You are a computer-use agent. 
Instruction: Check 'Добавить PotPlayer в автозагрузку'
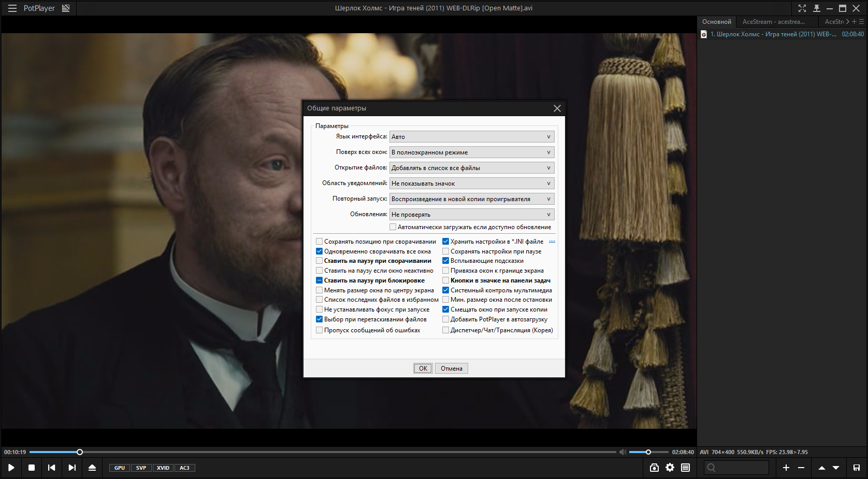click(445, 319)
